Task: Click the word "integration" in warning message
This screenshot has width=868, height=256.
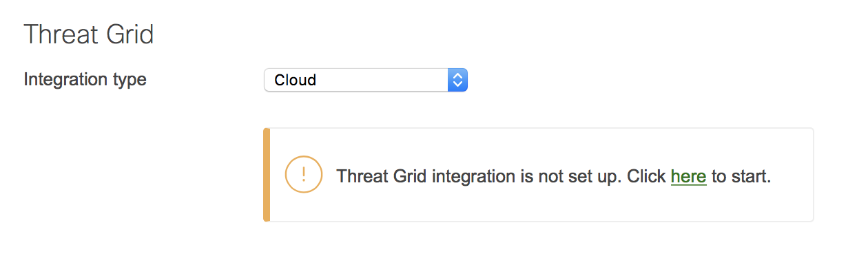Action: coord(473,176)
